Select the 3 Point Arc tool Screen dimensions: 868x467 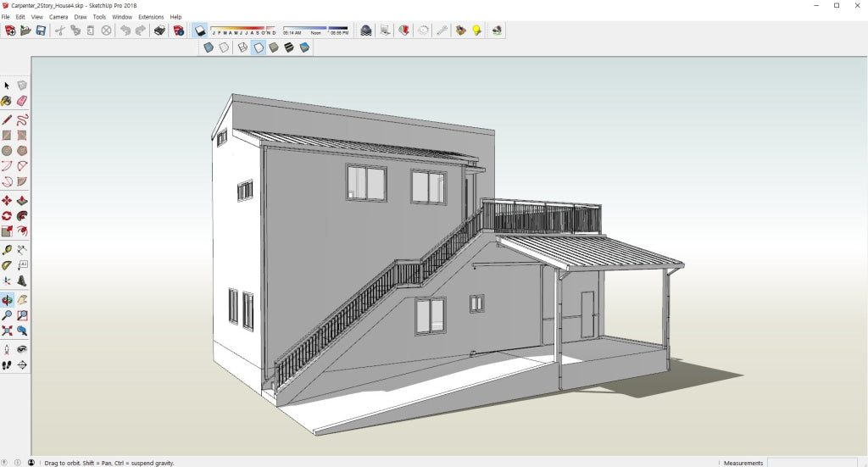(7, 181)
